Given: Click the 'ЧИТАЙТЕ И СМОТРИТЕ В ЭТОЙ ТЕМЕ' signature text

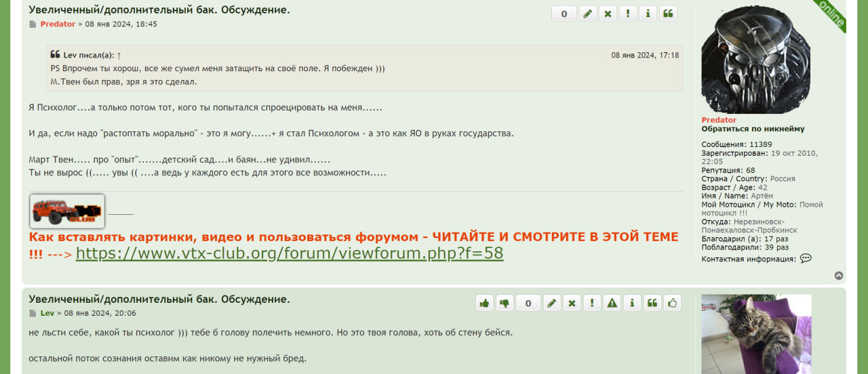Looking at the screenshot, I should 555,236.
